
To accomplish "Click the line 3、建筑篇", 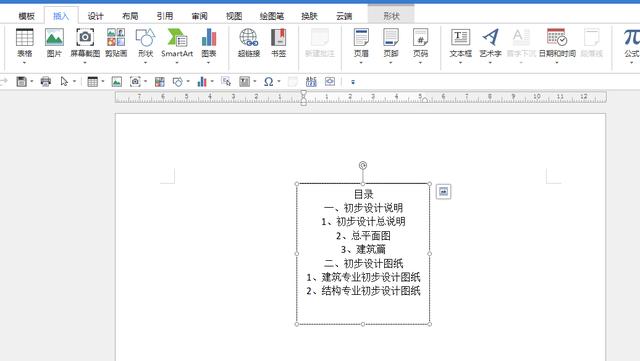I will click(363, 249).
